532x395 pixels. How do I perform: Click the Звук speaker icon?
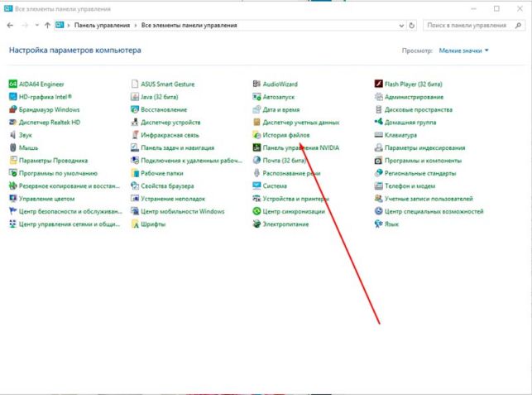coord(13,135)
